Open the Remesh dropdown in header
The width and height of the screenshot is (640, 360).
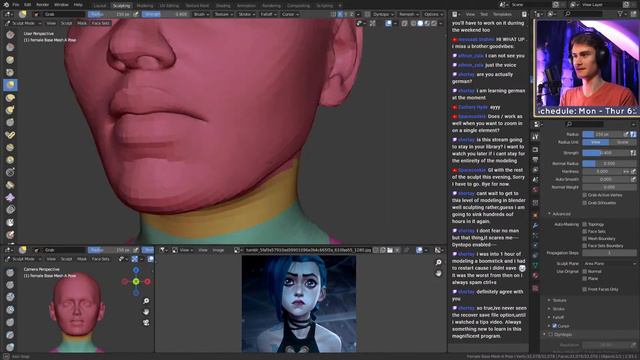pyautogui.click(x=408, y=14)
